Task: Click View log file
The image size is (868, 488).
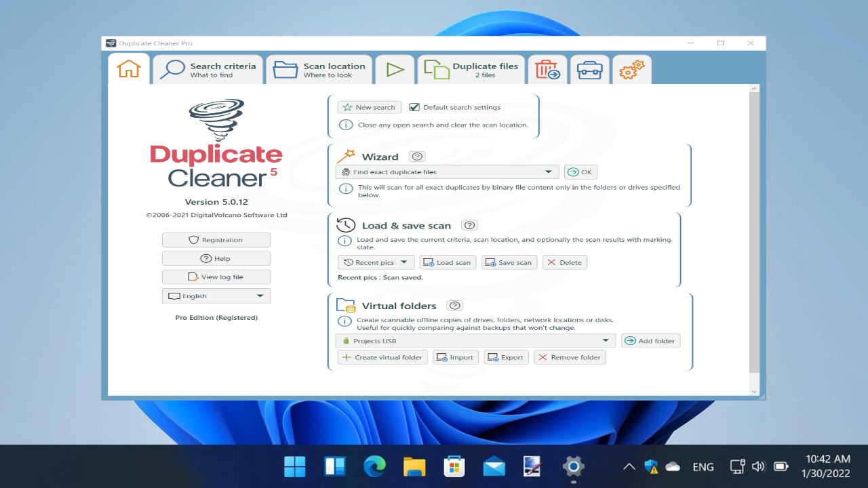Action: 216,277
